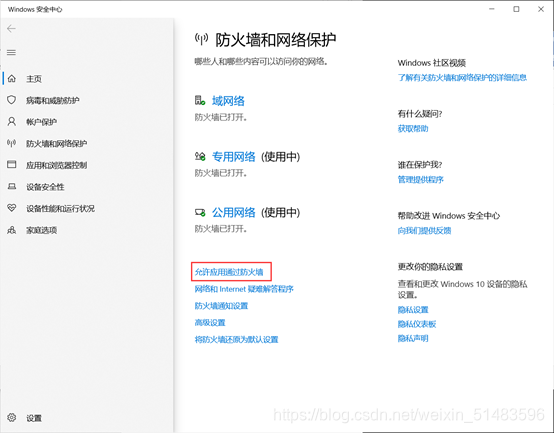Open 应用和浏览器控制 section
The height and width of the screenshot is (433, 554).
pos(57,165)
